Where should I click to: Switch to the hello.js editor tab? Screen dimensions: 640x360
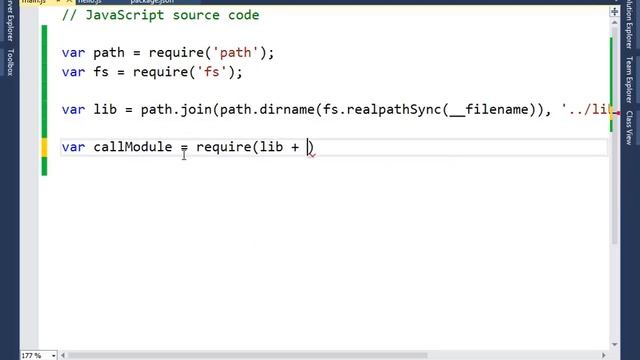coord(89,2)
